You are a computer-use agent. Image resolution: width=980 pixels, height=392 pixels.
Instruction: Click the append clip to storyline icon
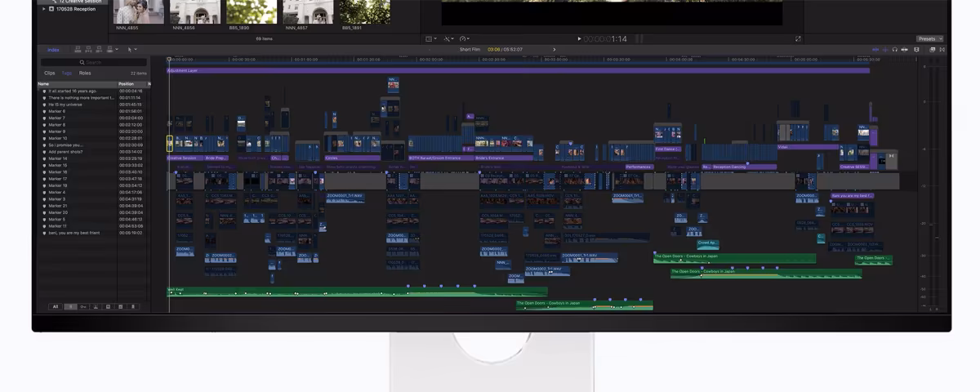(99, 49)
